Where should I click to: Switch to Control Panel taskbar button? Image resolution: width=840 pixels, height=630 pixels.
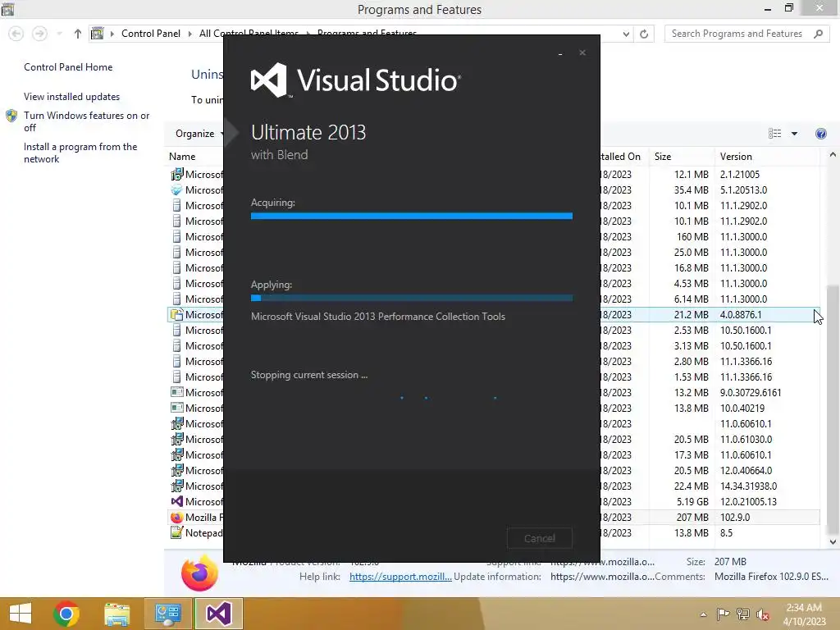point(167,614)
